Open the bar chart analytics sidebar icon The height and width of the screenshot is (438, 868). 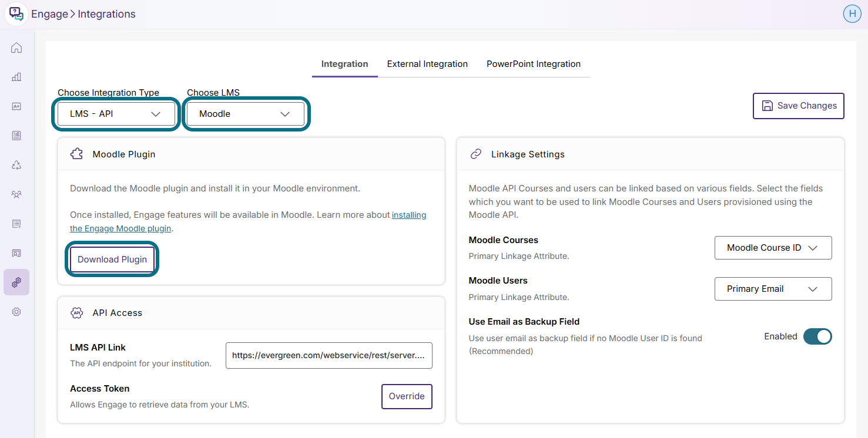tap(16, 77)
